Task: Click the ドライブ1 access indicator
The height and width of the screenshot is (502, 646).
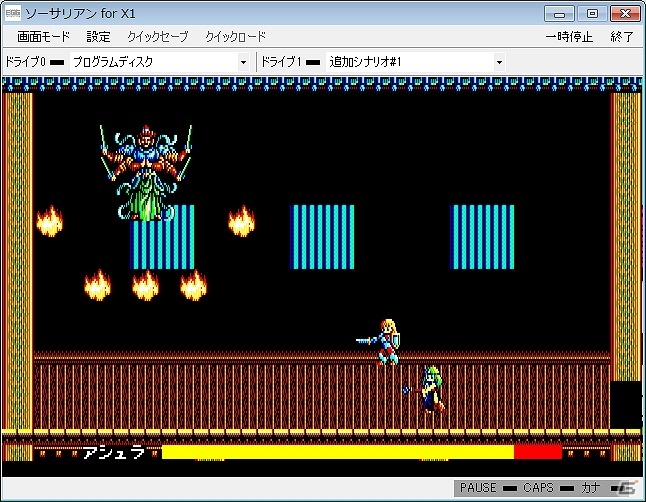Action: (x=313, y=63)
